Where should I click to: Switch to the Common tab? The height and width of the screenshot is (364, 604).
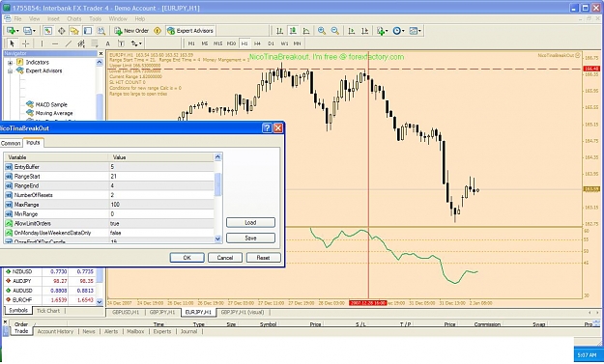click(x=11, y=143)
